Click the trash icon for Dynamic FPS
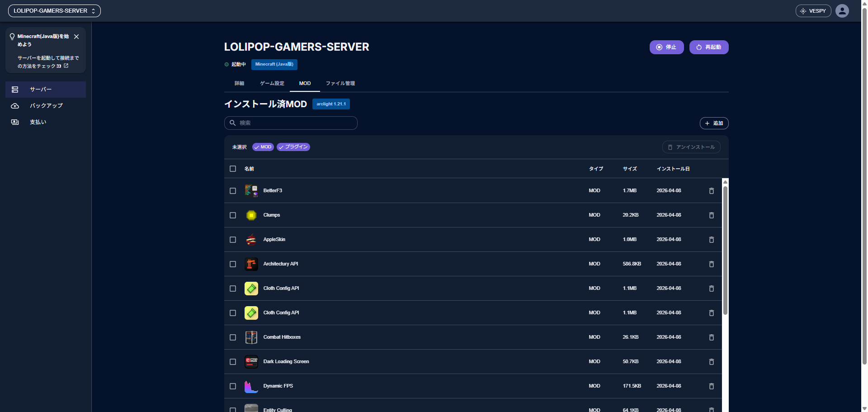The width and height of the screenshot is (868, 412). (711, 386)
